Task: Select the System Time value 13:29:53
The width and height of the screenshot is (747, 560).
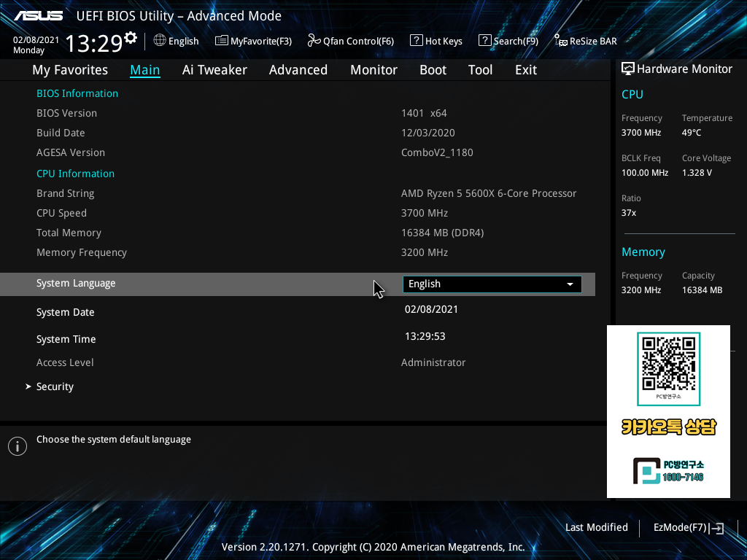Action: click(x=425, y=337)
